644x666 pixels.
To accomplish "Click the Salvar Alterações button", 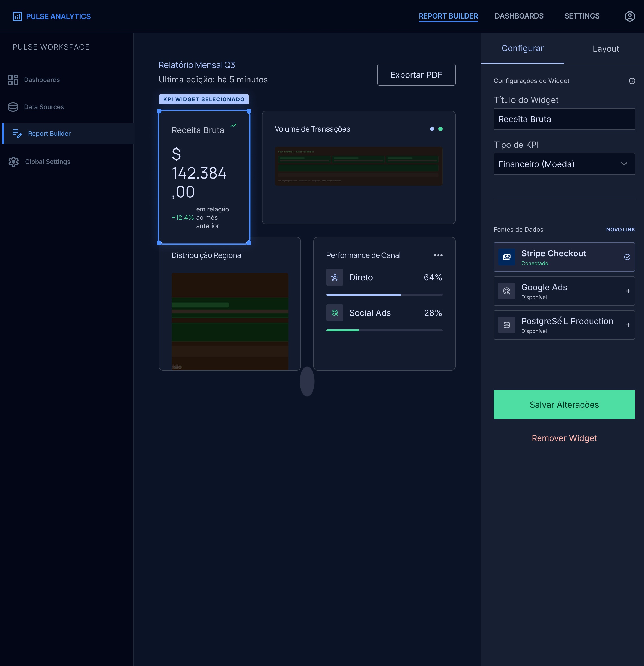I will tap(564, 404).
